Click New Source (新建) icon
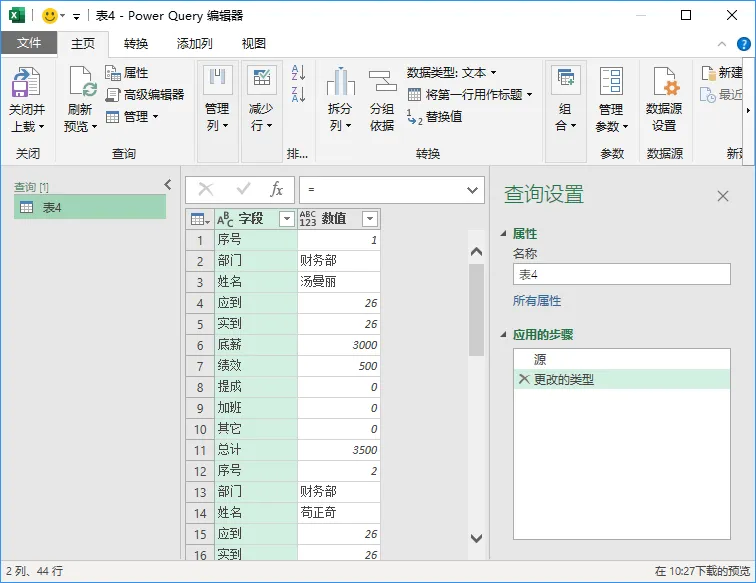Screen dimensions: 756x583 click(x=709, y=73)
